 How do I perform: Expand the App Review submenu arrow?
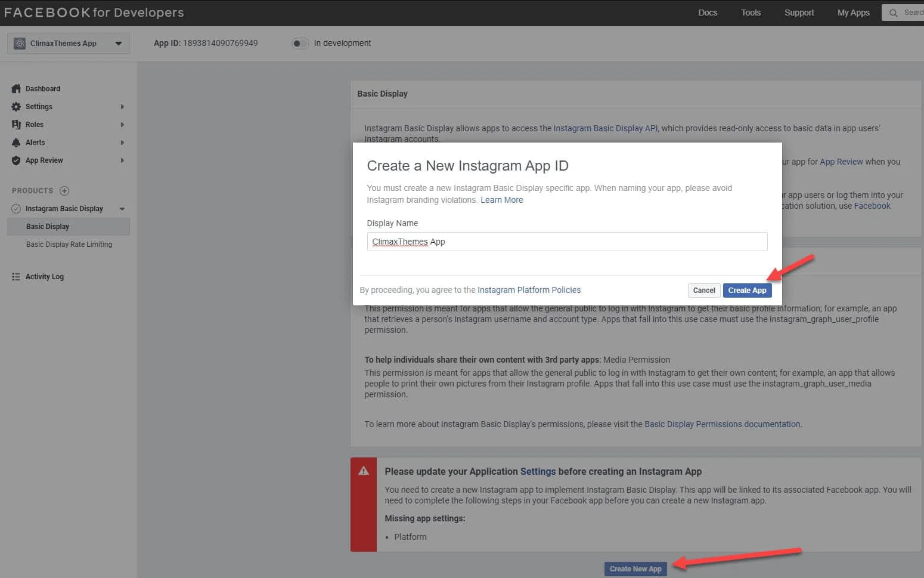click(122, 160)
